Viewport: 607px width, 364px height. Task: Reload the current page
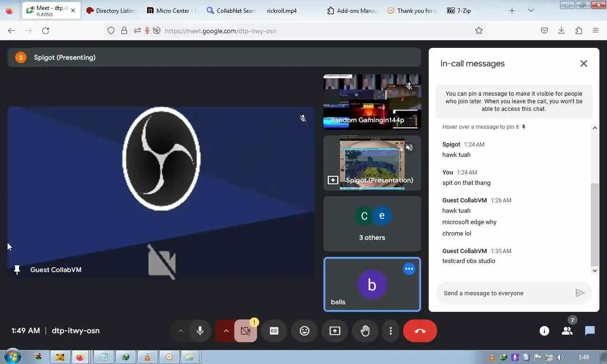[x=46, y=30]
